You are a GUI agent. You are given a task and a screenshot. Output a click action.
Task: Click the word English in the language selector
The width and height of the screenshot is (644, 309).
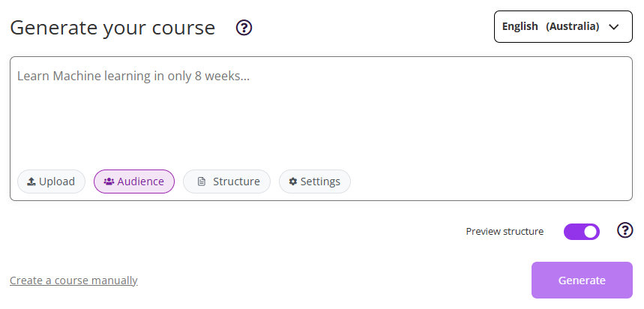[x=520, y=26]
